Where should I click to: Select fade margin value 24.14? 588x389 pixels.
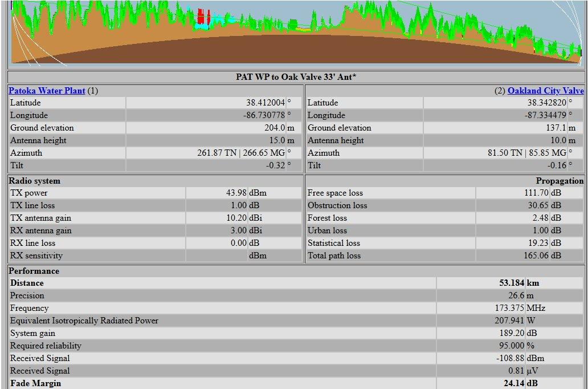point(514,383)
